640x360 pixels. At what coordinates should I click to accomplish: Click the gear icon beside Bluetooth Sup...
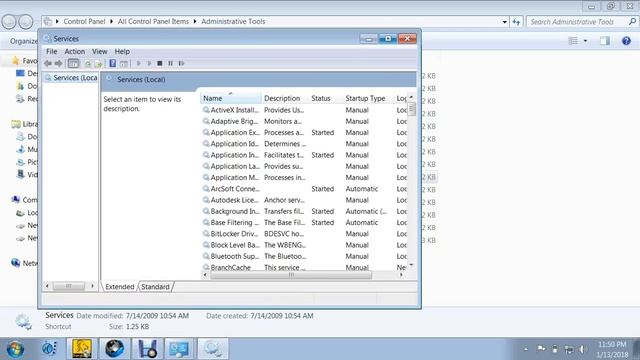pos(206,256)
